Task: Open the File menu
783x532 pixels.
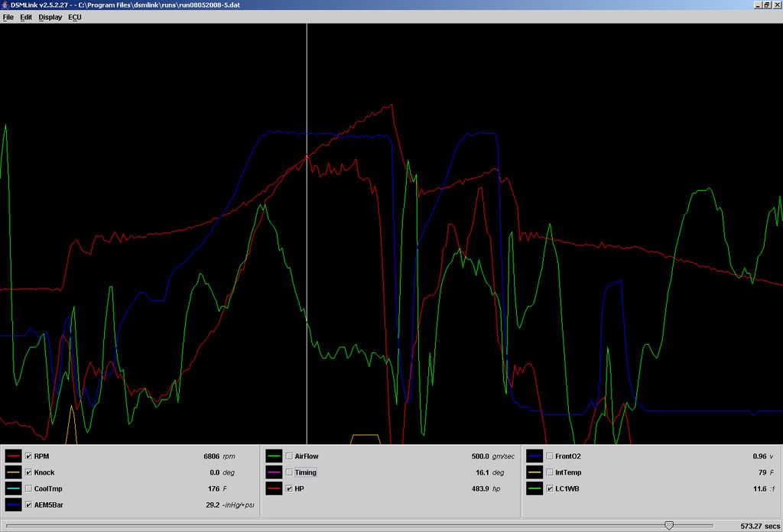Action: (x=8, y=17)
